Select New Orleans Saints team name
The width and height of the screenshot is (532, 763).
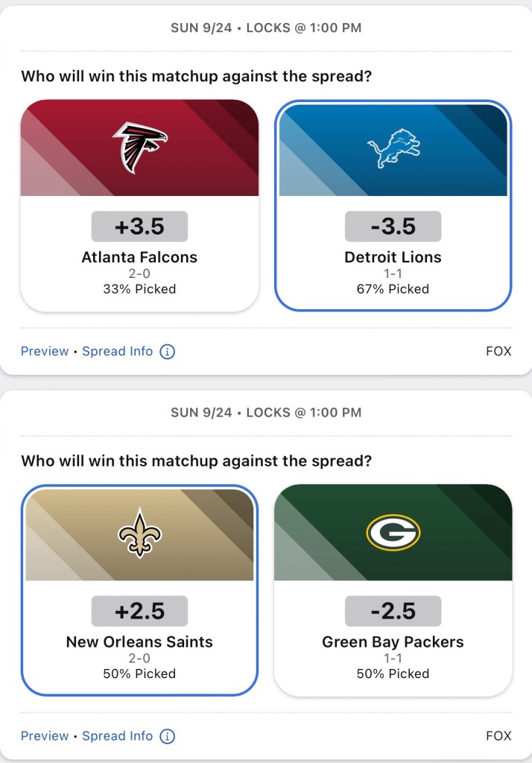pos(139,642)
